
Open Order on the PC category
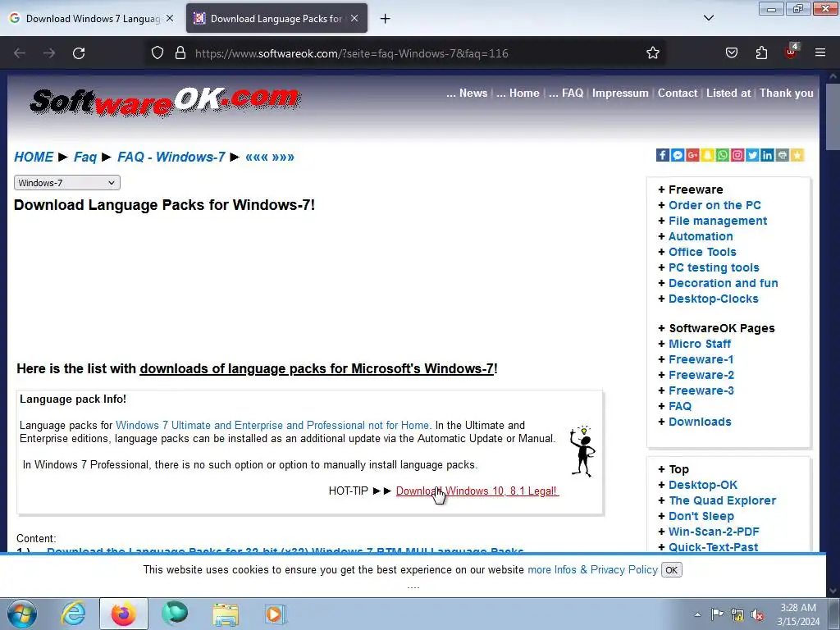(x=714, y=205)
